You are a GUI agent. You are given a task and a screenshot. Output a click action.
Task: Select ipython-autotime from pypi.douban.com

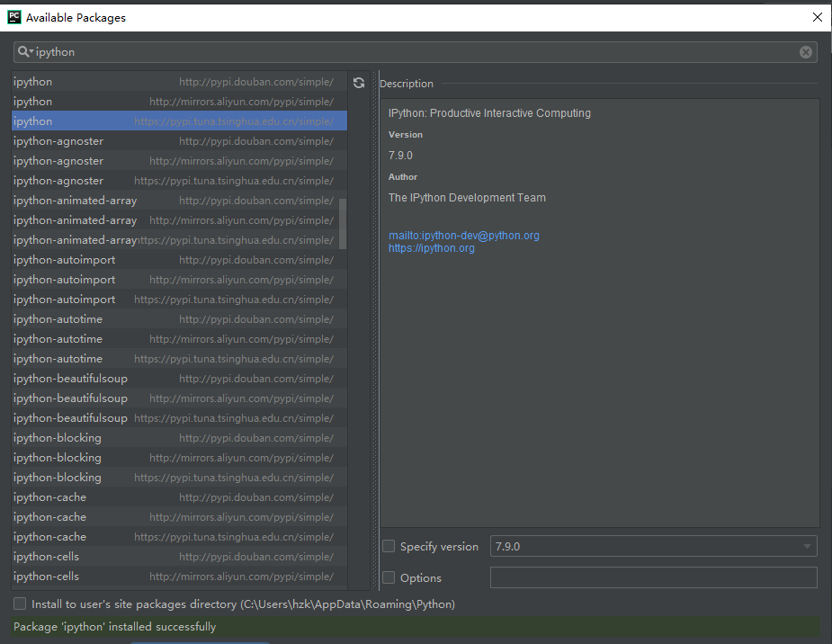point(179,319)
